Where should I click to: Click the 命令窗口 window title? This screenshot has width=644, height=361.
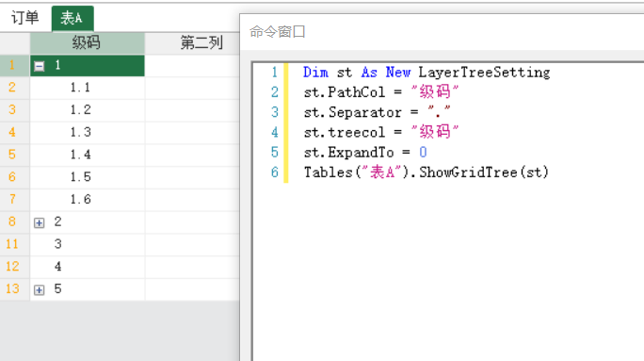coord(277,32)
